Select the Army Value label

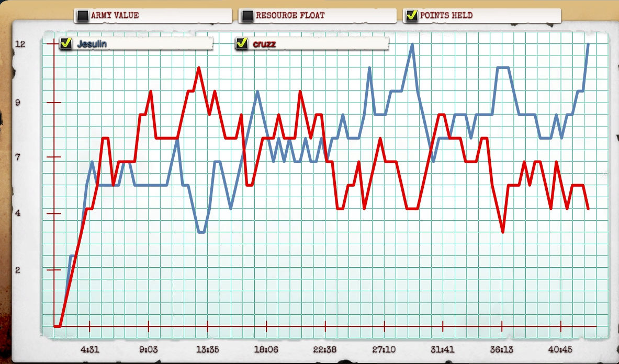click(x=115, y=15)
